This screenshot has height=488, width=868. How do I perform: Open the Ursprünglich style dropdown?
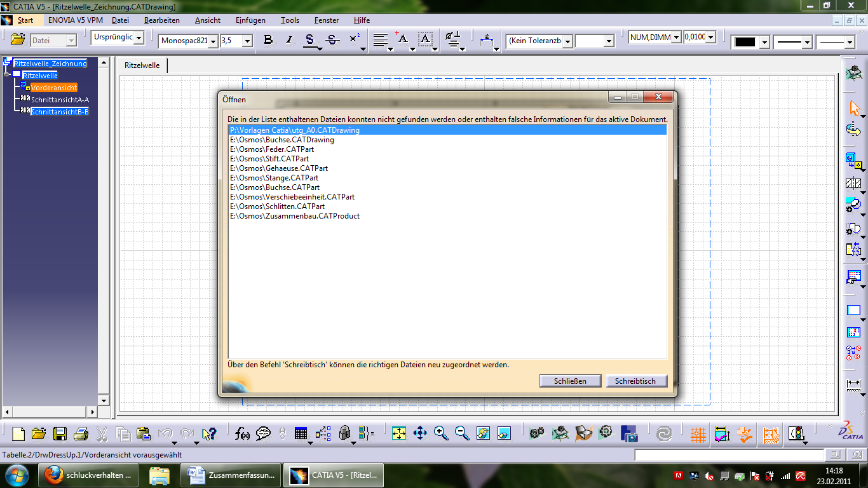tap(139, 37)
